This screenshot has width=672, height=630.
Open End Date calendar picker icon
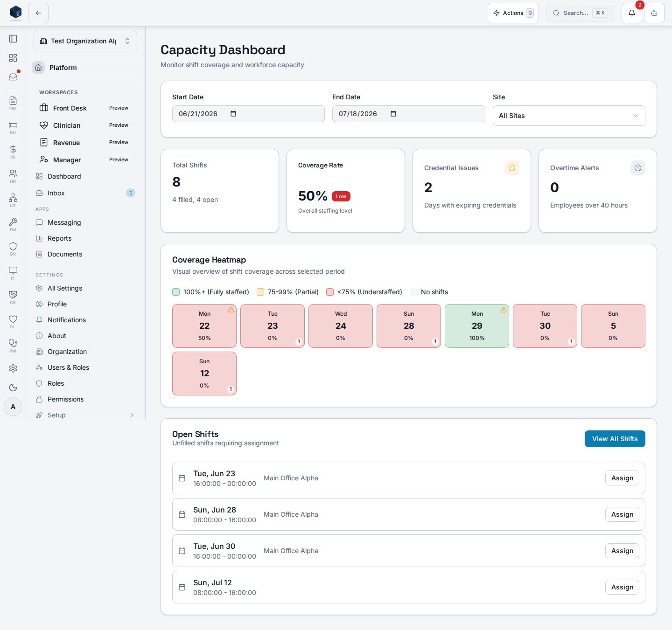[x=393, y=114]
